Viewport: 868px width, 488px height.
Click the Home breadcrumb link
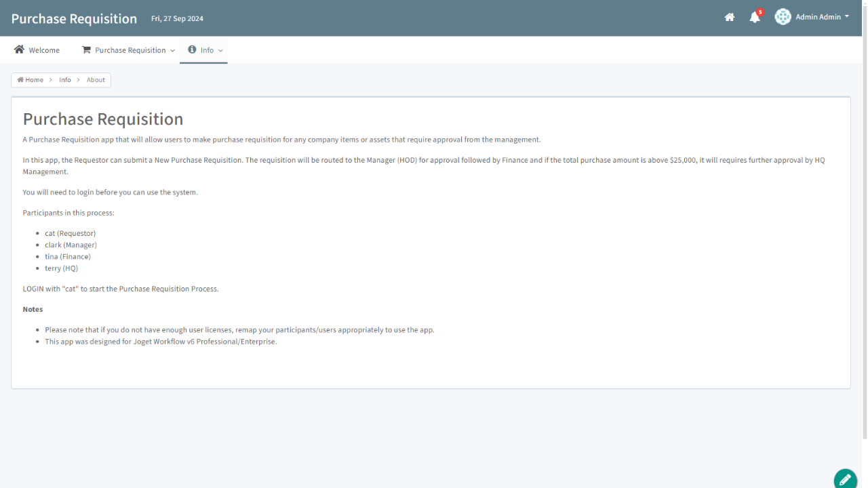[x=34, y=80]
